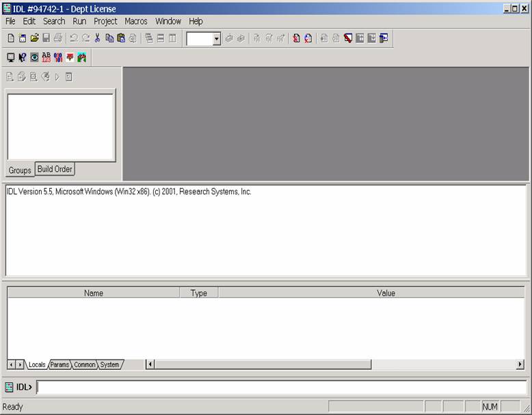532x415 pixels.
Task: Click the Cascade windows icon
Action: (x=148, y=38)
